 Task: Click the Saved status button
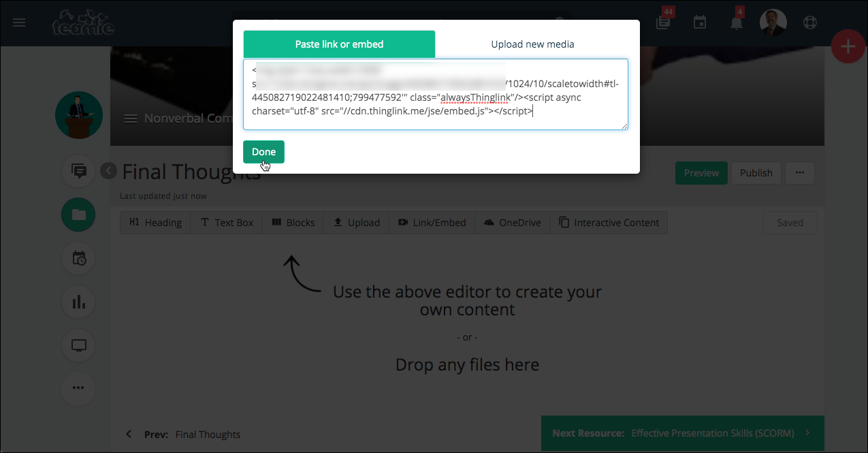(x=790, y=223)
